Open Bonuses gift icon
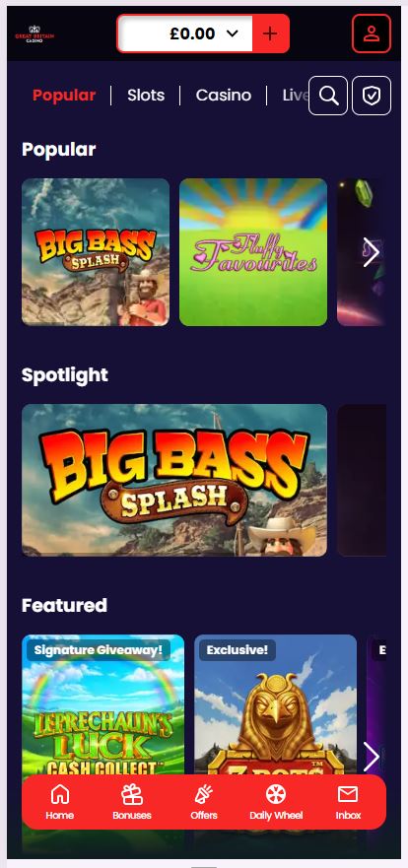 pyautogui.click(x=132, y=802)
